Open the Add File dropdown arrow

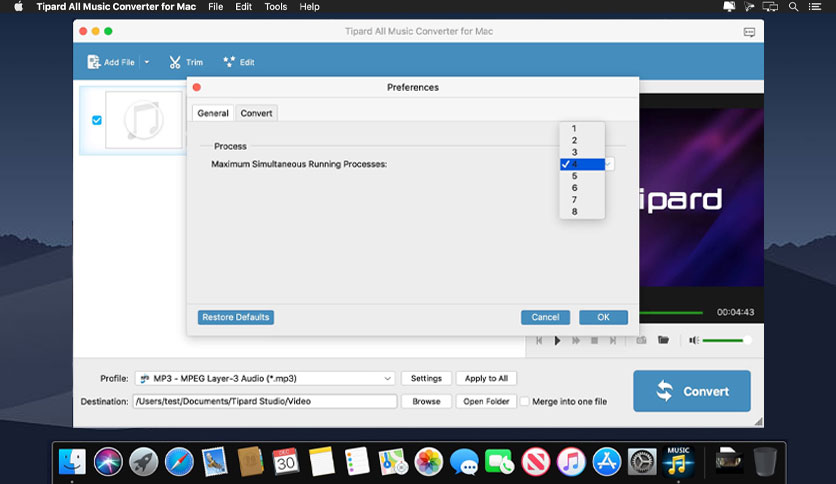[147, 62]
